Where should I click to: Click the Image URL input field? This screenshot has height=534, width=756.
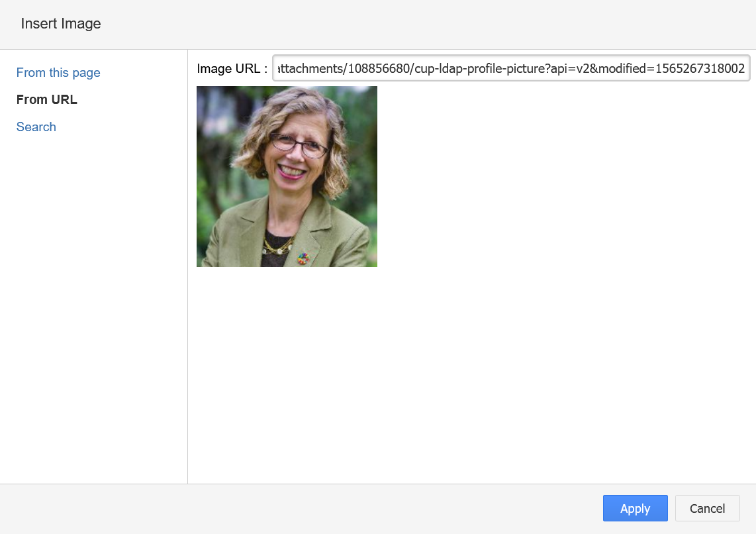511,68
